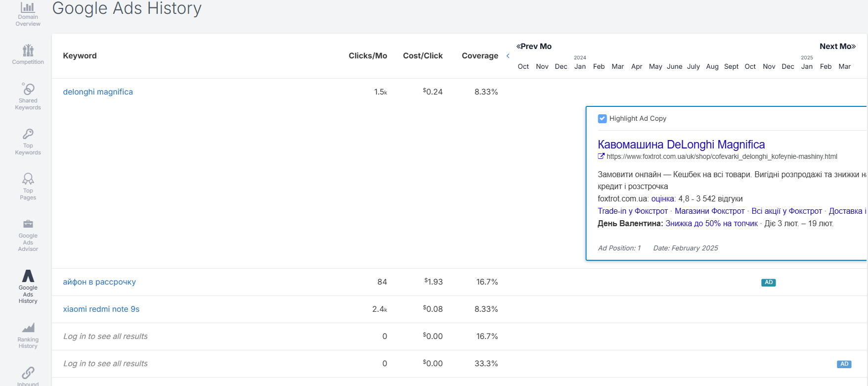This screenshot has height=386, width=868.
Task: Open foxtrot.com.ua ad URL link
Action: pyautogui.click(x=722, y=156)
